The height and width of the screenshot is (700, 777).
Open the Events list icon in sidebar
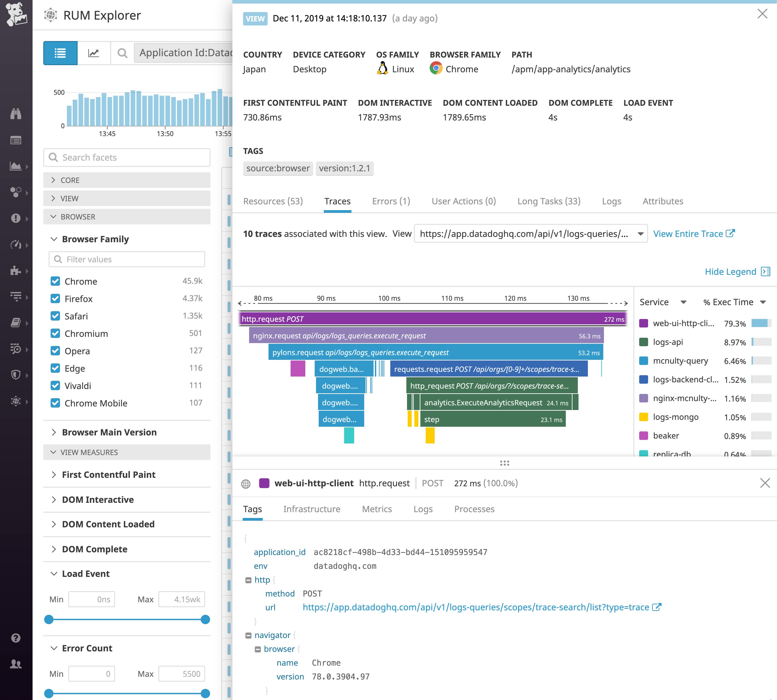point(16,140)
